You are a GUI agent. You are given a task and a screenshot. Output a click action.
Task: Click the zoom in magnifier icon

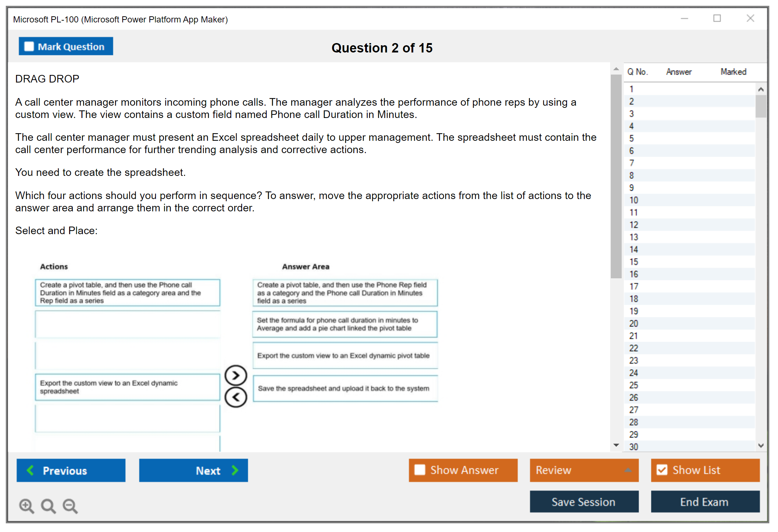tap(26, 506)
